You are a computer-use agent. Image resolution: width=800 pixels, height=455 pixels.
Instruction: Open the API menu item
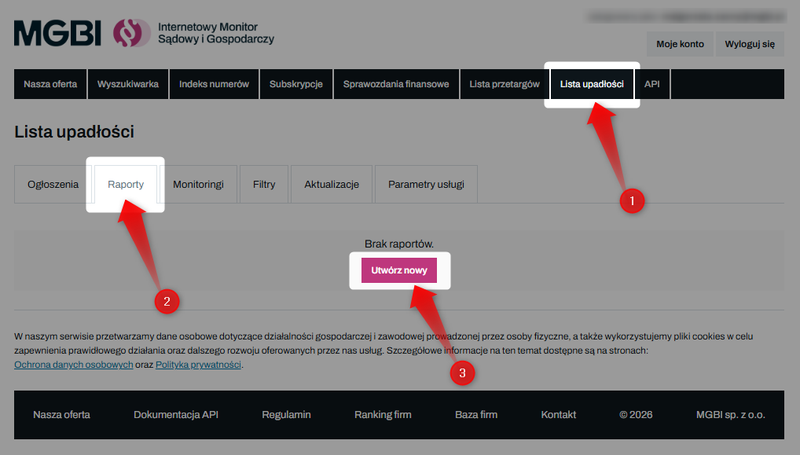click(652, 84)
